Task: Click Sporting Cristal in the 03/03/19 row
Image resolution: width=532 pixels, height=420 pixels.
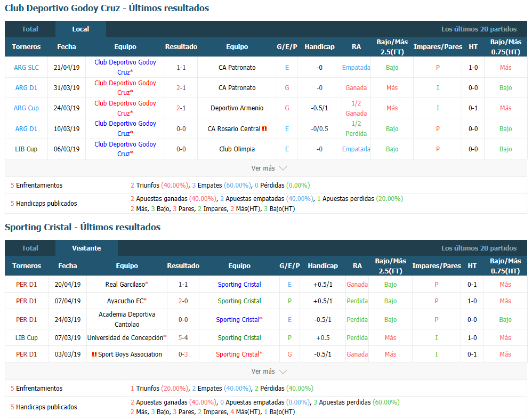Action: (x=238, y=354)
